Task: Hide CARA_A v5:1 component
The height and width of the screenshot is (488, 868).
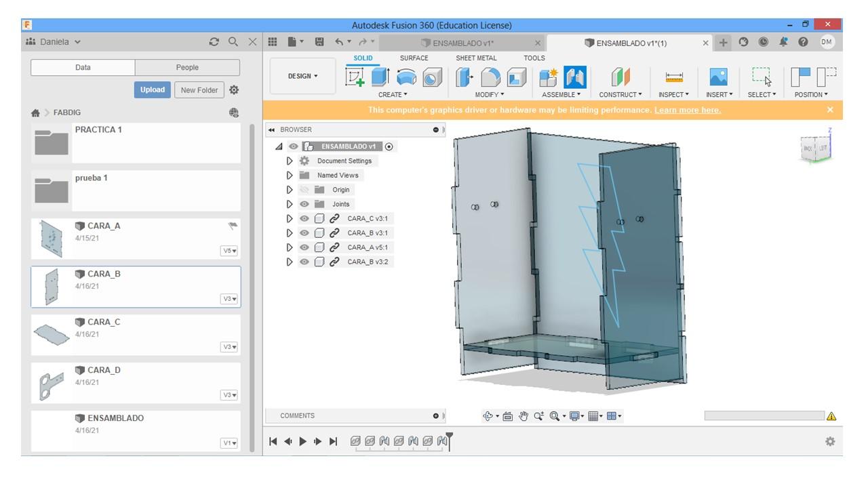Action: point(304,247)
